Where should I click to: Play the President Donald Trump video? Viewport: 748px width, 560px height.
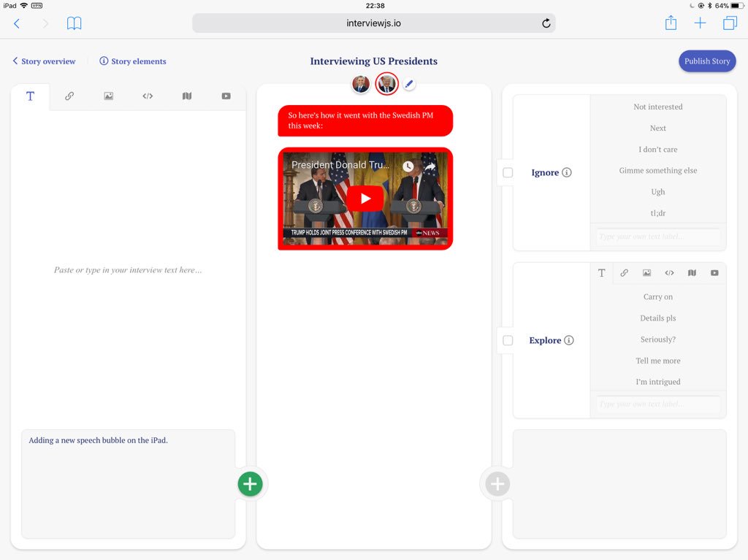[x=365, y=199]
